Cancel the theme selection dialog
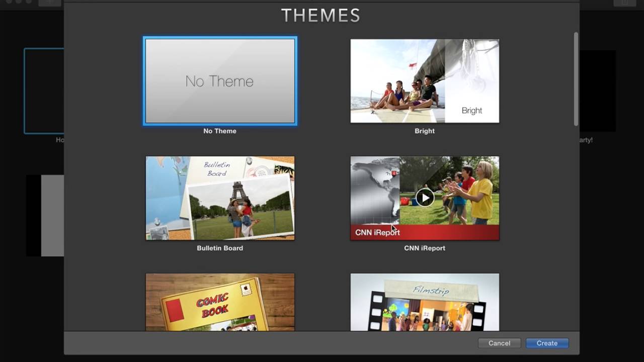 [499, 343]
